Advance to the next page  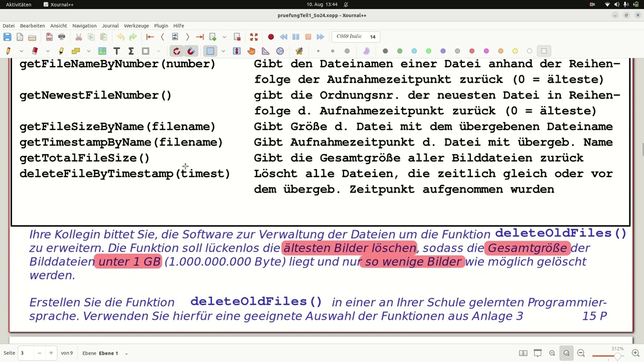[187, 37]
